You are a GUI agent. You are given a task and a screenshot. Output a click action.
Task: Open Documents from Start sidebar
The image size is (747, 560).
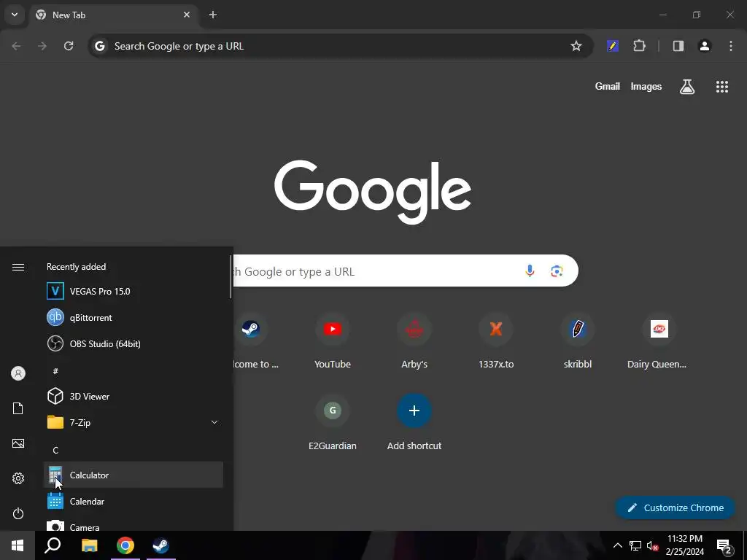[18, 408]
